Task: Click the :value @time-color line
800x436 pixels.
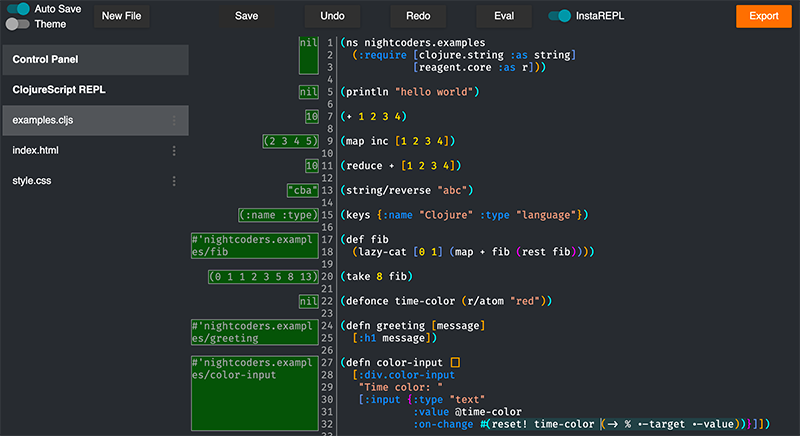Action: pyautogui.click(x=467, y=412)
